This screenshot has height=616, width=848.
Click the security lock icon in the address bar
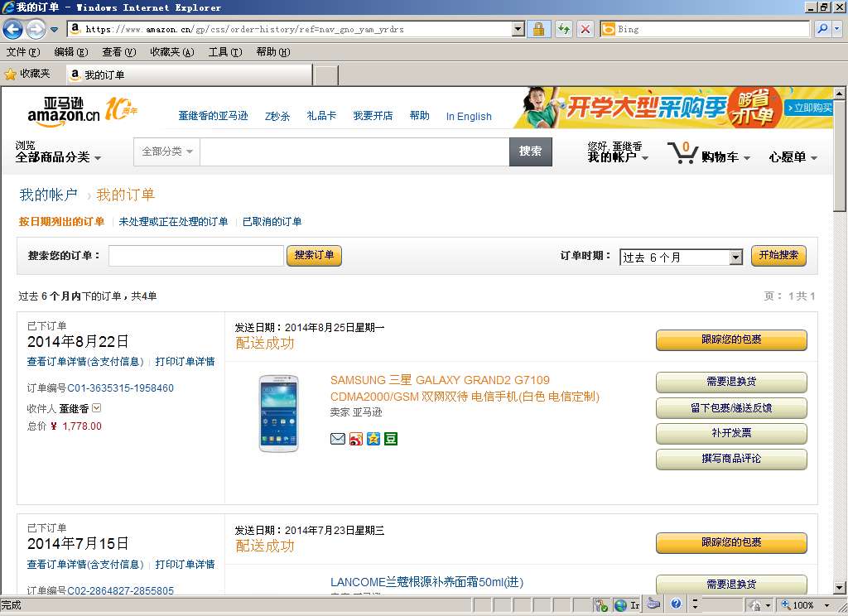tap(538, 29)
